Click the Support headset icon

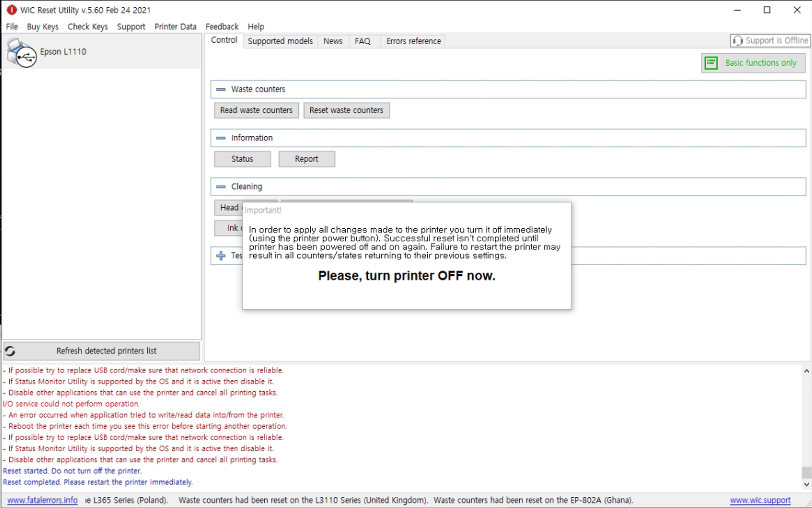point(738,41)
